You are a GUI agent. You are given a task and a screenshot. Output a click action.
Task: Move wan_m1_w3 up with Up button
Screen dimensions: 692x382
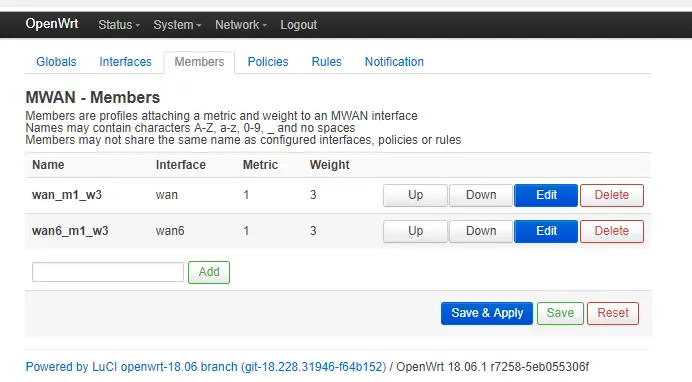415,195
